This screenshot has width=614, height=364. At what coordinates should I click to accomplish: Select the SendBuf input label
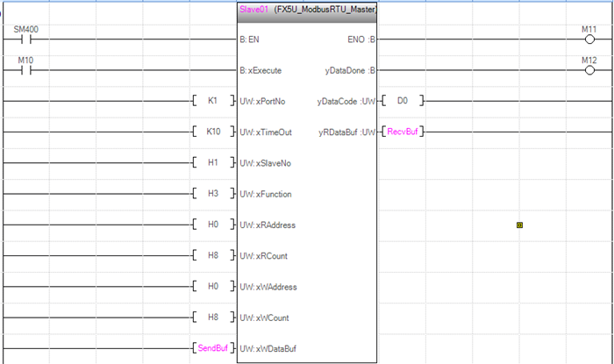[212, 349]
